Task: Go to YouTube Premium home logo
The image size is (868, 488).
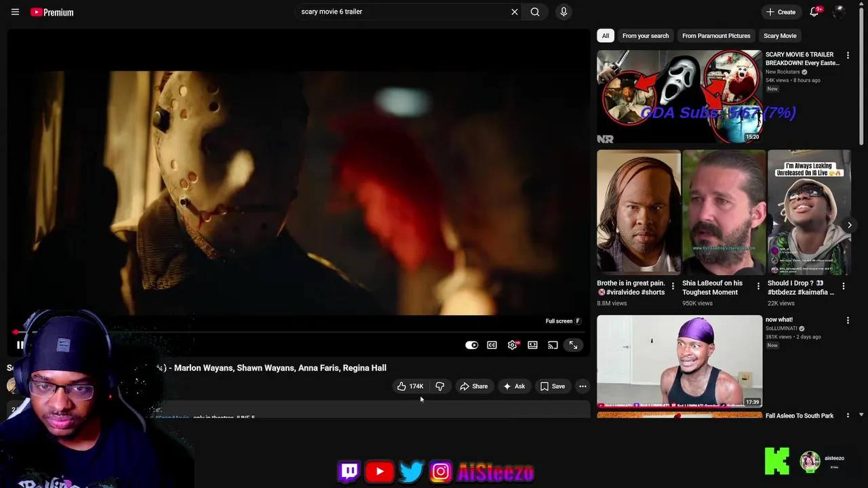Action: tap(52, 12)
